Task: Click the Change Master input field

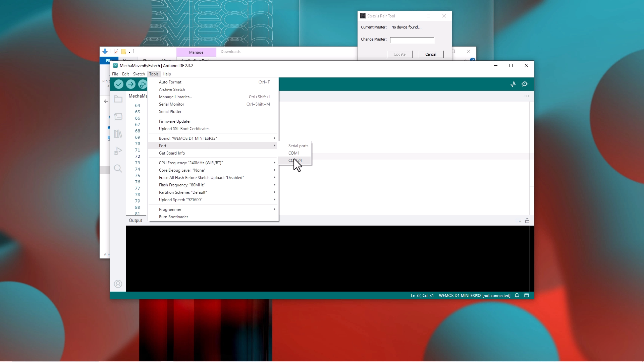Action: 412,40
